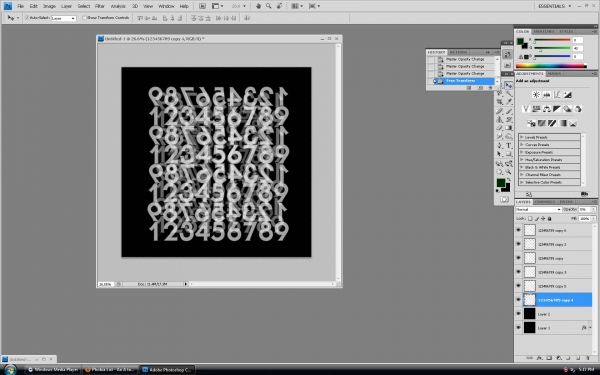The width and height of the screenshot is (600, 375).
Task: Add a Color Balance adjustment
Action: (x=547, y=109)
